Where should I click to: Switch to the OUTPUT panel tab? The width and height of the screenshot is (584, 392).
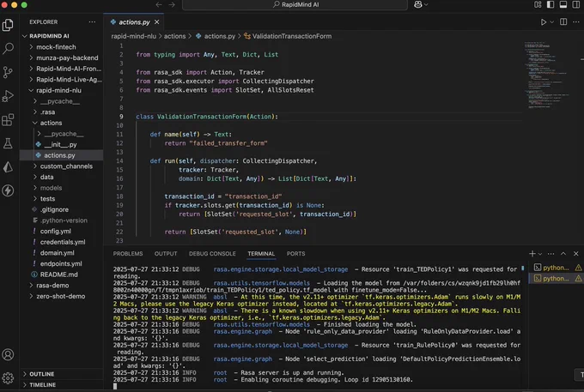(x=166, y=254)
